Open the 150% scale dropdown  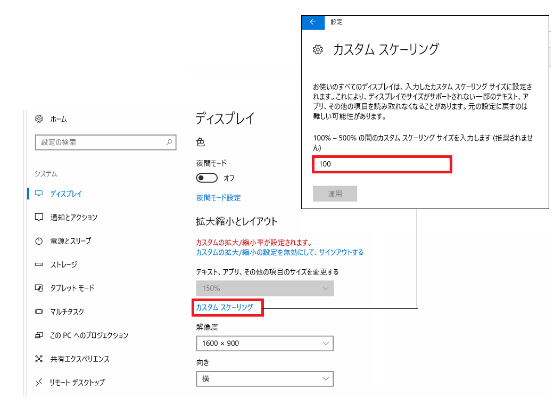pos(265,288)
